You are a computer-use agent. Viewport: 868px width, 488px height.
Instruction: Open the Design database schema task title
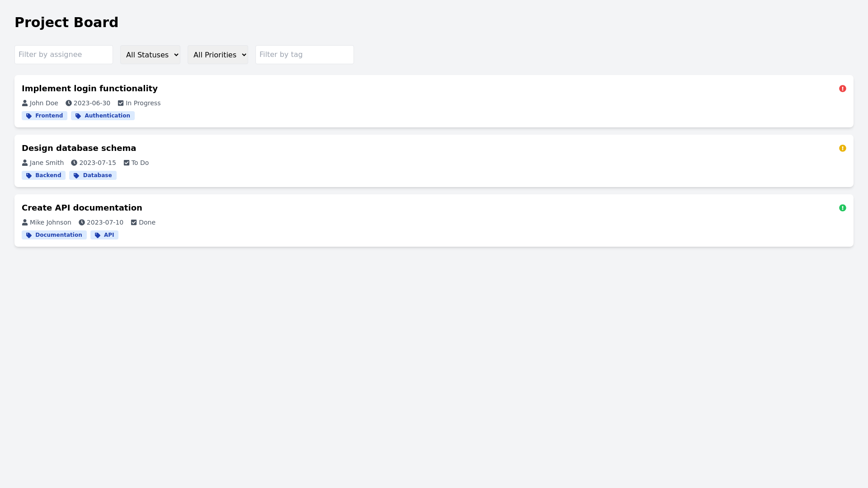click(79, 148)
